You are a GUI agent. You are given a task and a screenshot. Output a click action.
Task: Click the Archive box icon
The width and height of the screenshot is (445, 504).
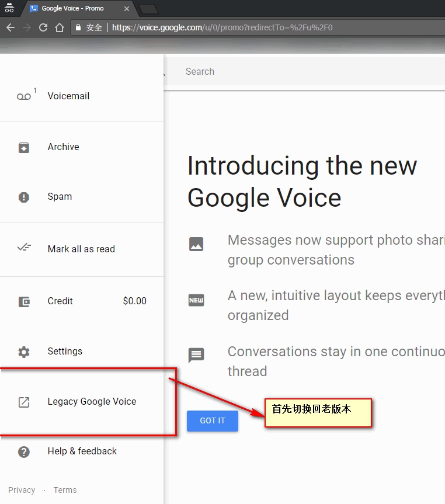[24, 148]
